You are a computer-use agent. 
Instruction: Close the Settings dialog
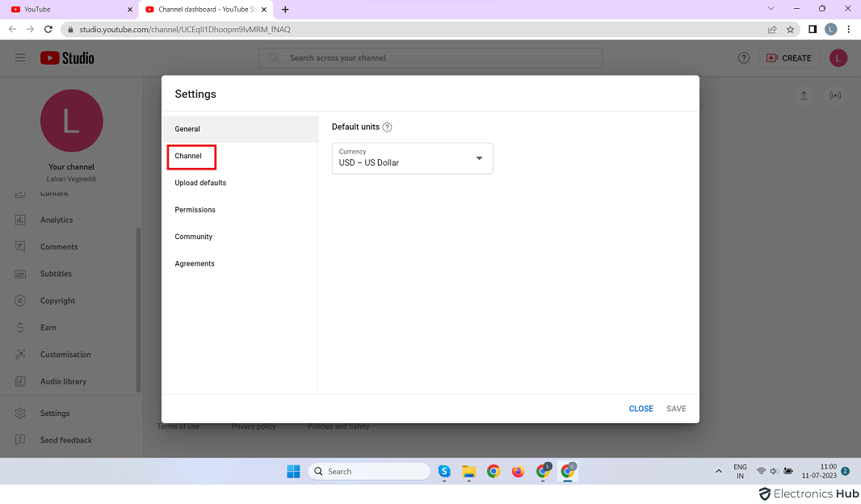[640, 409]
